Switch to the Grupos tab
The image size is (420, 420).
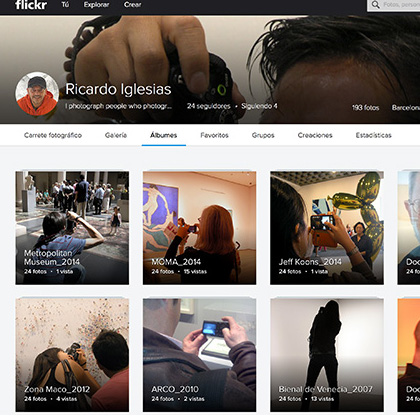(x=263, y=135)
